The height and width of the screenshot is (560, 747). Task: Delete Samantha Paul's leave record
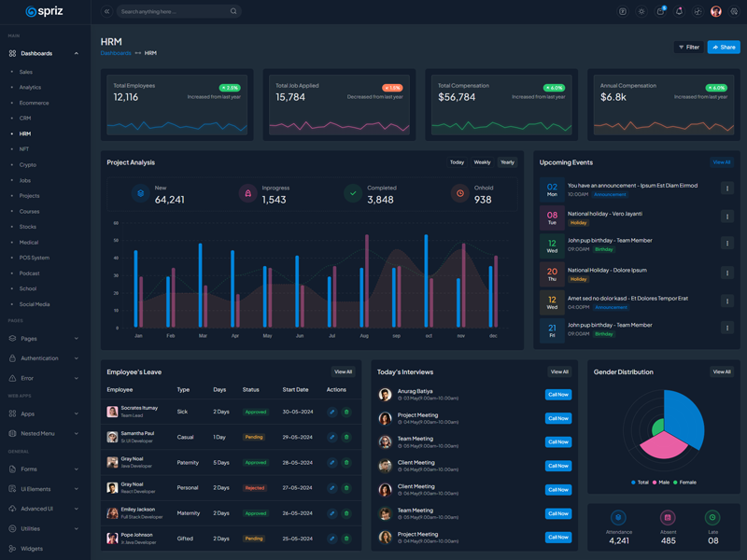click(346, 437)
